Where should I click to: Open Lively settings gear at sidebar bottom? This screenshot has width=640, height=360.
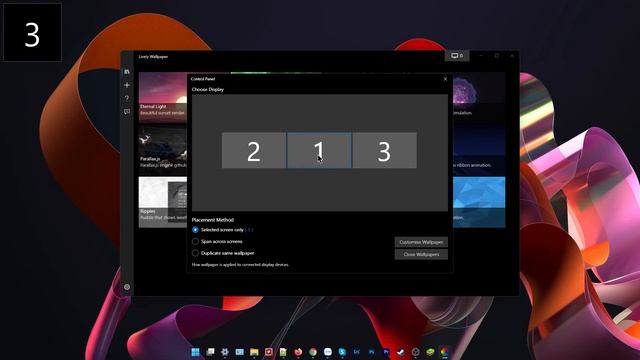coord(127,287)
